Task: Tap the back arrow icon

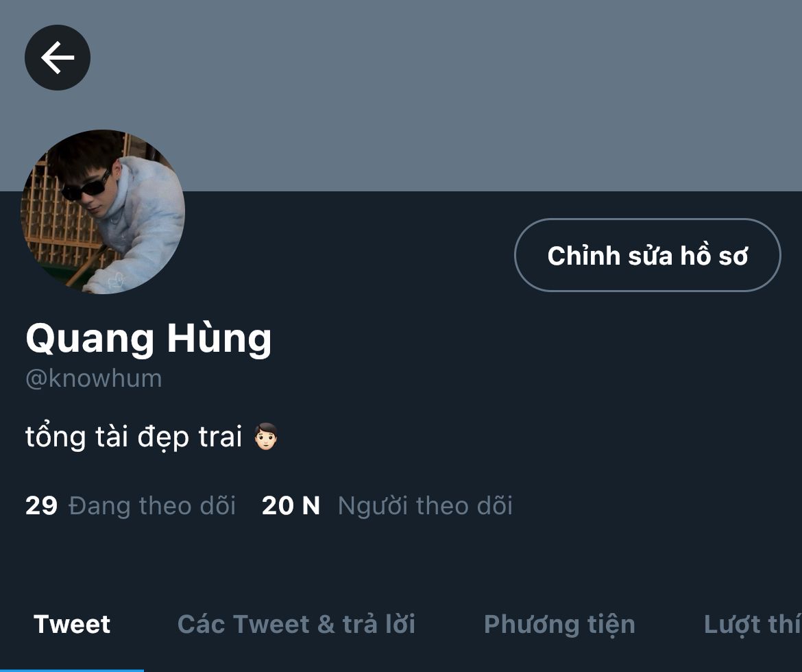Action: [58, 58]
